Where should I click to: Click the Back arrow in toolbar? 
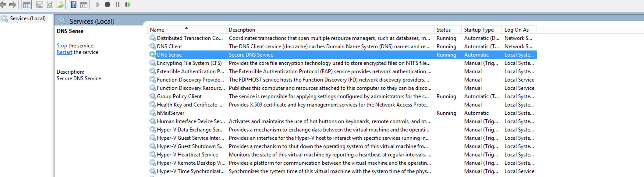click(x=3, y=5)
